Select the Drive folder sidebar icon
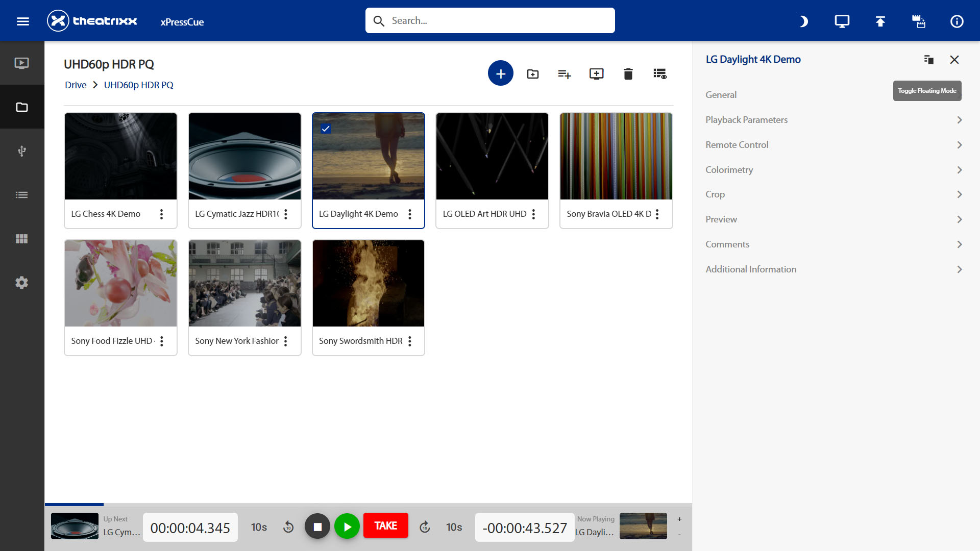980x551 pixels. coord(22,107)
